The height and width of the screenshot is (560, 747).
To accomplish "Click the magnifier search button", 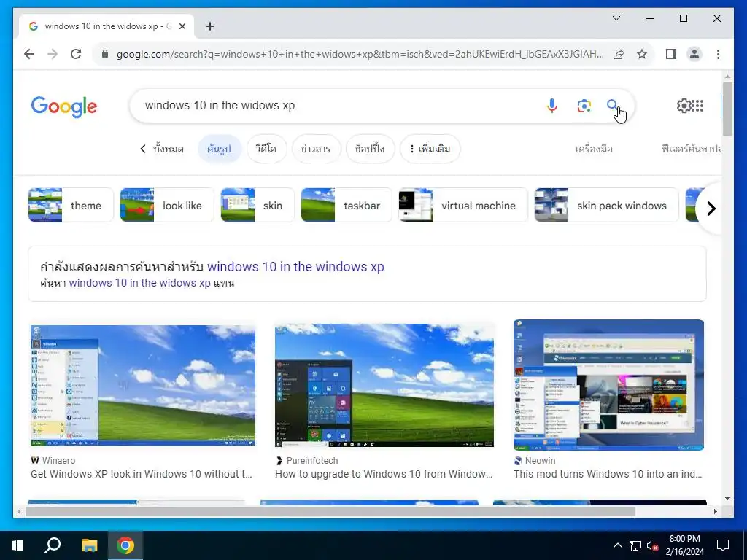I will pyautogui.click(x=613, y=104).
